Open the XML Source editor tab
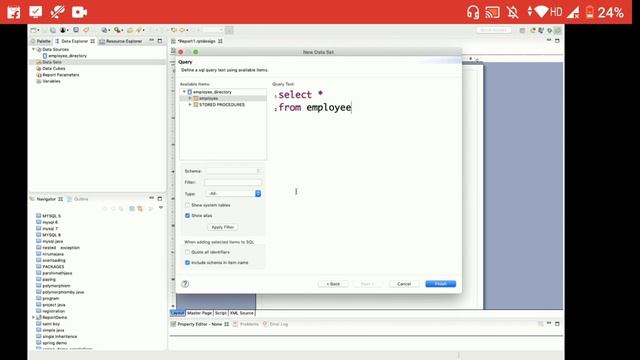 point(242,313)
